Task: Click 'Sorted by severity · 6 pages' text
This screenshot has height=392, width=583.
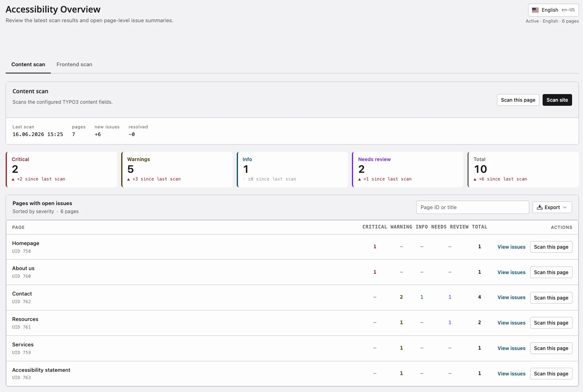Action: click(x=46, y=212)
